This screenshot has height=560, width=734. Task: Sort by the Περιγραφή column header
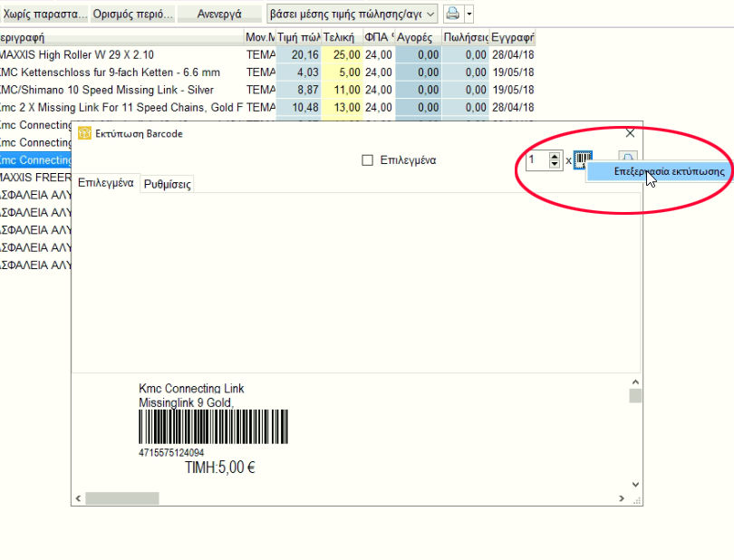[121, 37]
